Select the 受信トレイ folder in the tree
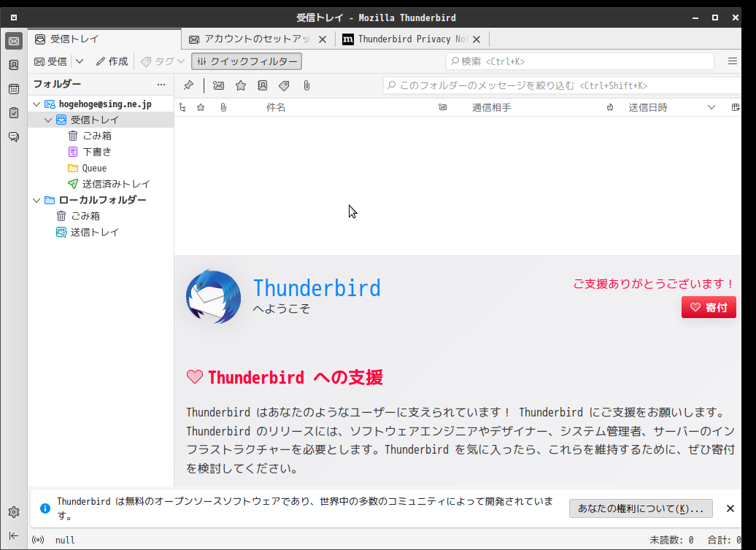This screenshot has width=756, height=550. [x=101, y=120]
